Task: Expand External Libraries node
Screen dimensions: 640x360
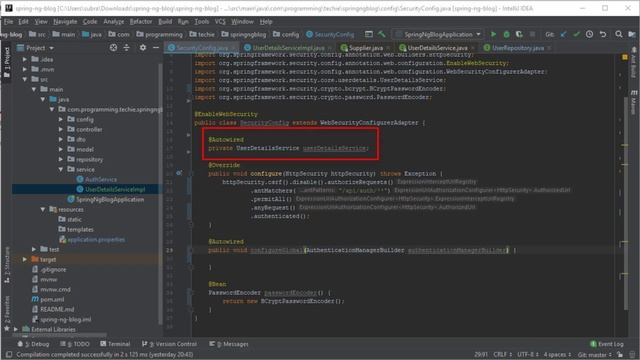Action: pos(16,329)
